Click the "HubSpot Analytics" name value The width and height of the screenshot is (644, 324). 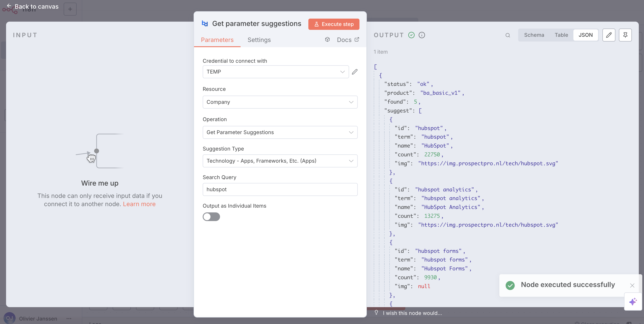(451, 207)
